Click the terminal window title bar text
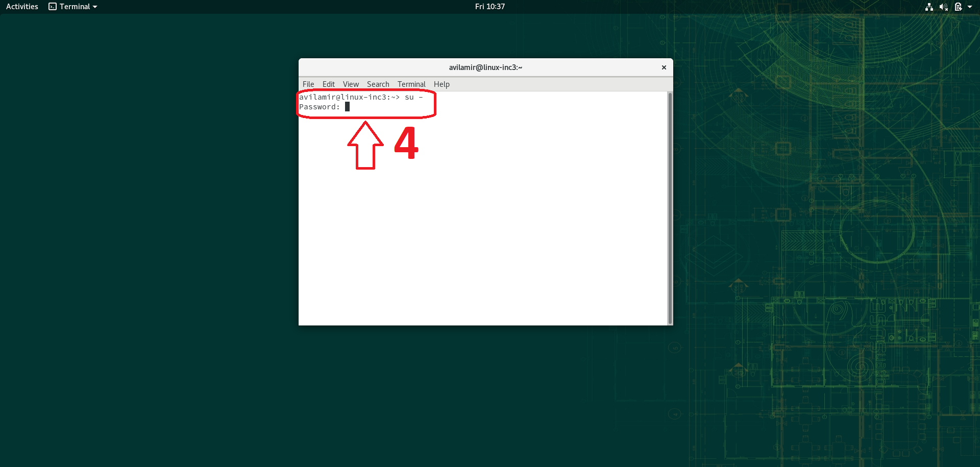Image resolution: width=980 pixels, height=467 pixels. pos(485,67)
